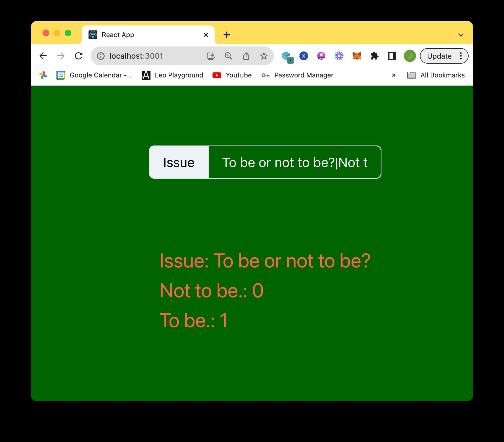Show more bookmarks with double chevron
Screen dimensions: 504x442
click(x=394, y=75)
